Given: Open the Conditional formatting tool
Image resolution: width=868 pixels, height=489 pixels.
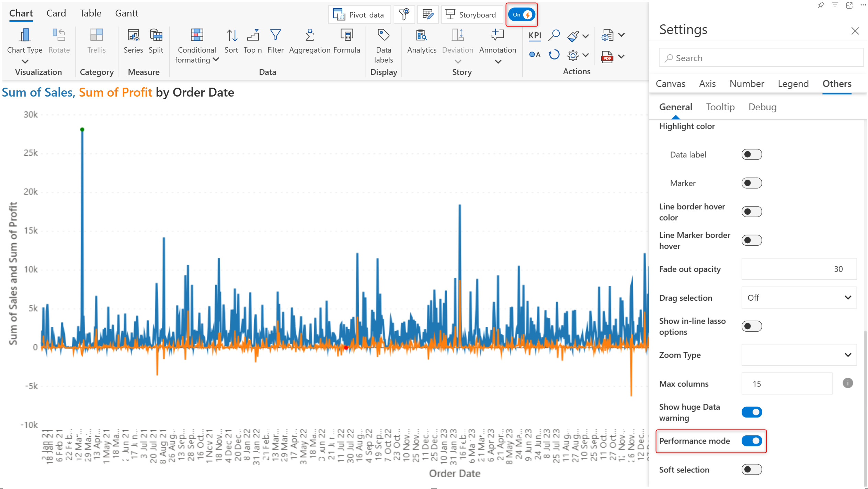Looking at the screenshot, I should point(197,45).
